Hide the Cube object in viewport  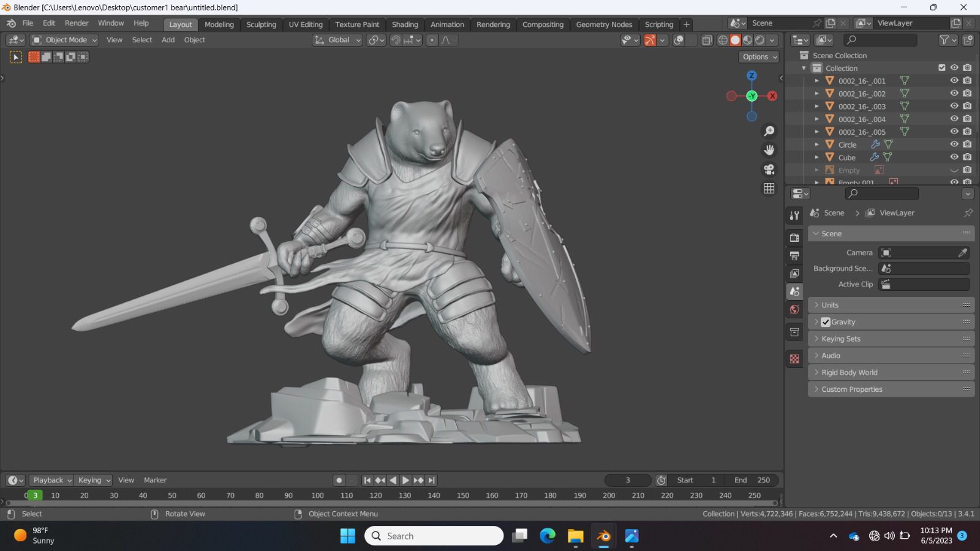[954, 157]
